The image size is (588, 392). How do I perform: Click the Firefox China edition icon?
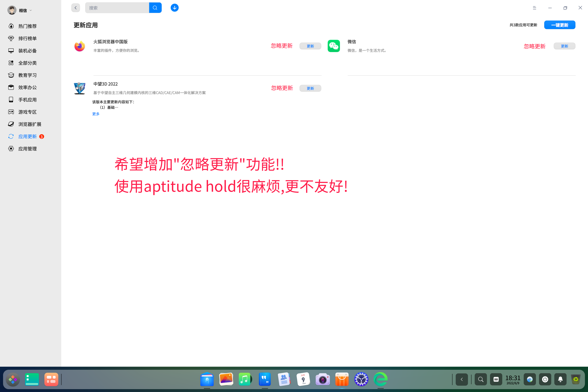pyautogui.click(x=79, y=46)
